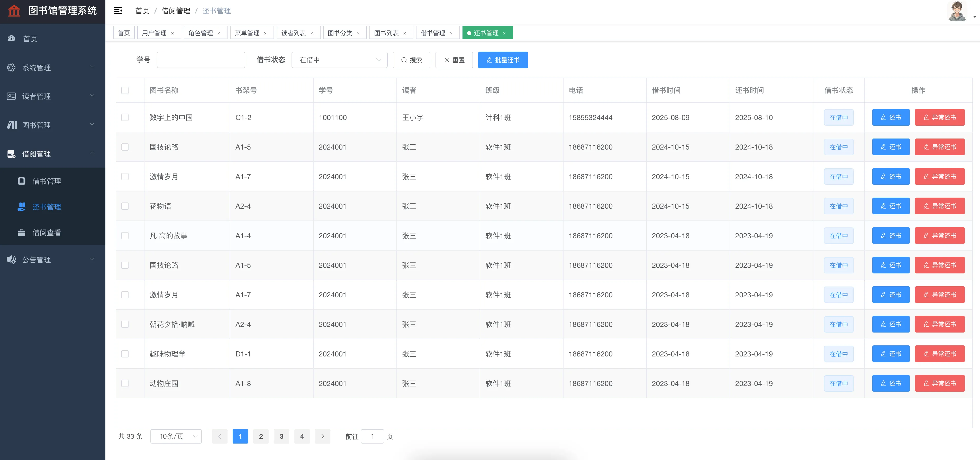This screenshot has height=460, width=980.
Task: Switch to the 角色管理 tab
Action: pos(201,33)
